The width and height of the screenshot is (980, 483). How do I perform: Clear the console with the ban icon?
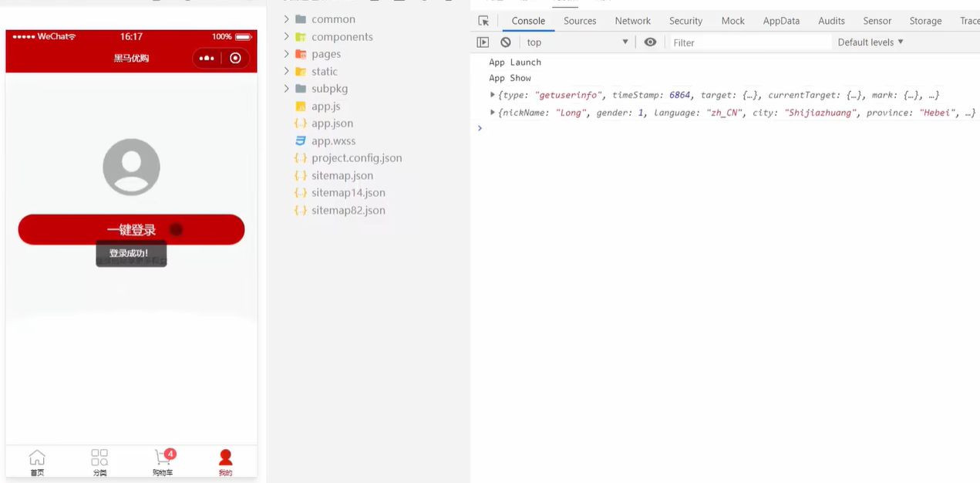pos(506,42)
